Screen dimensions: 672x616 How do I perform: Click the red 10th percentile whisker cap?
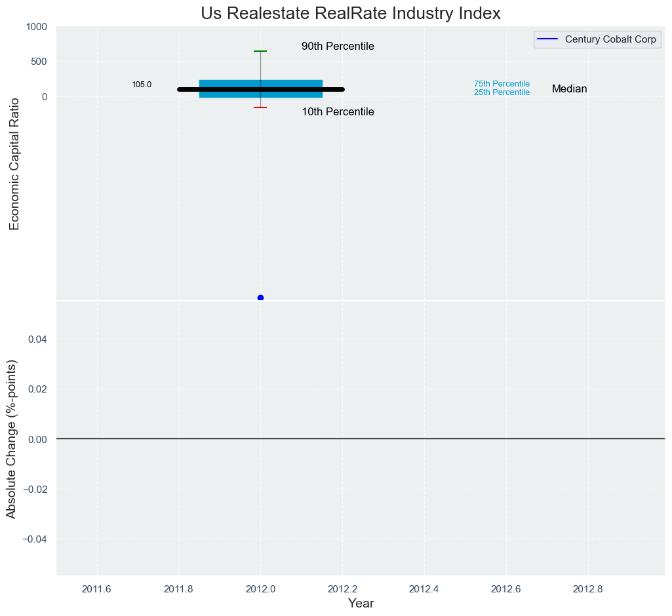[x=260, y=107]
